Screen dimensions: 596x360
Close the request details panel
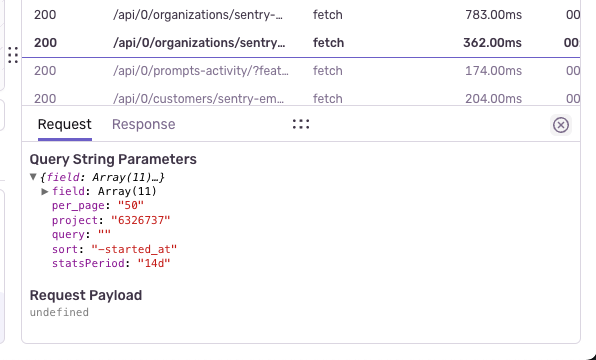561,125
